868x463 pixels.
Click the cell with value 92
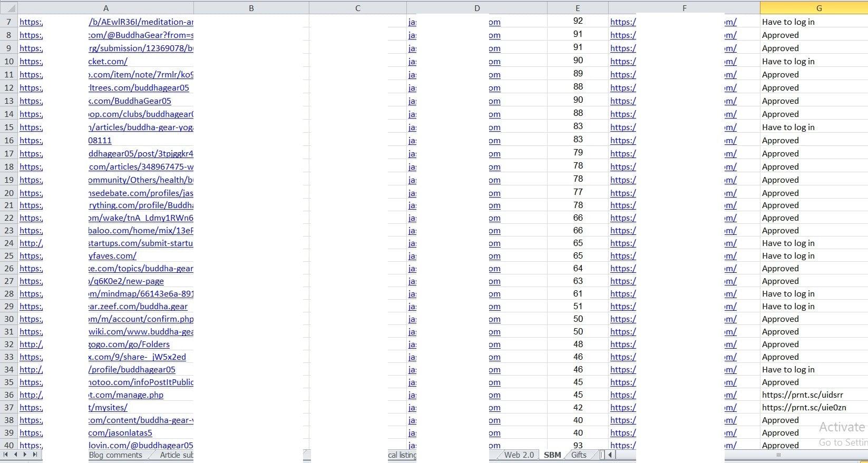[578, 21]
